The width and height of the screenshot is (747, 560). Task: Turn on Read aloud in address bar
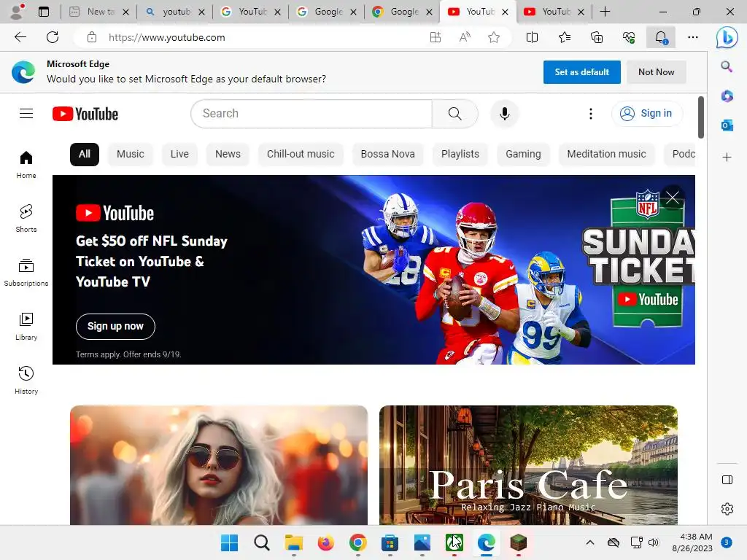pyautogui.click(x=465, y=37)
